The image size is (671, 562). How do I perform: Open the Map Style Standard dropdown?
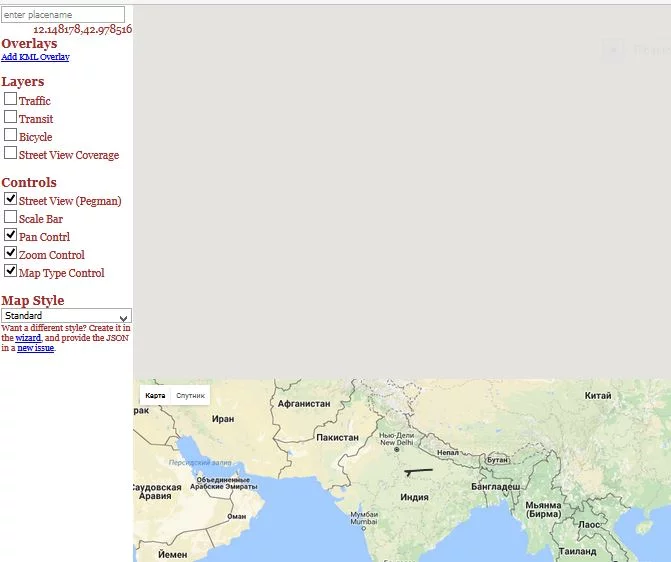66,316
